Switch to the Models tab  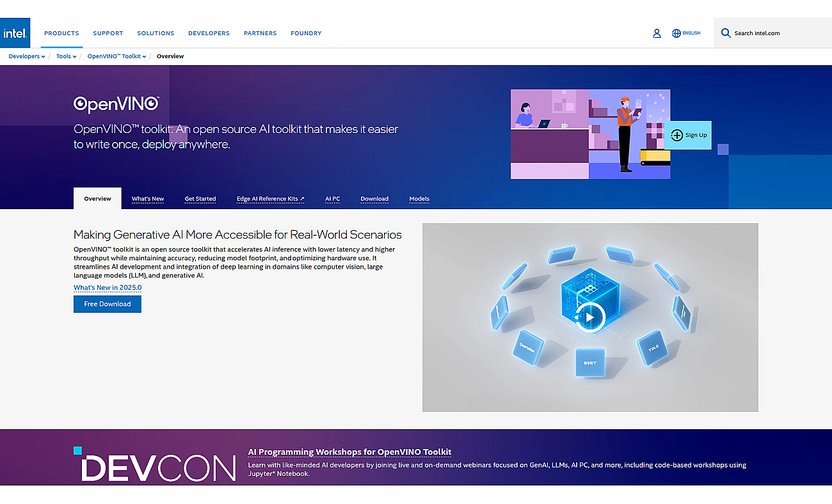coord(419,199)
